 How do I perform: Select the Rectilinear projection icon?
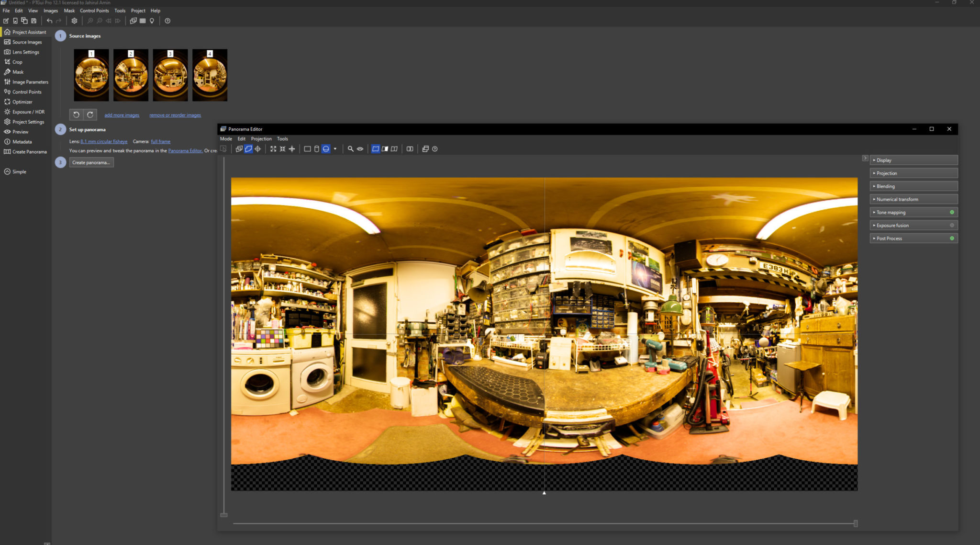[306, 149]
